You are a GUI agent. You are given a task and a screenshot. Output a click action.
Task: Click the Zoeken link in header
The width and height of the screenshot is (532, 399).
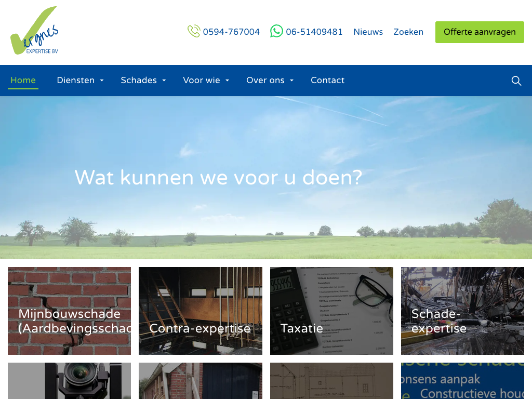pos(408,32)
